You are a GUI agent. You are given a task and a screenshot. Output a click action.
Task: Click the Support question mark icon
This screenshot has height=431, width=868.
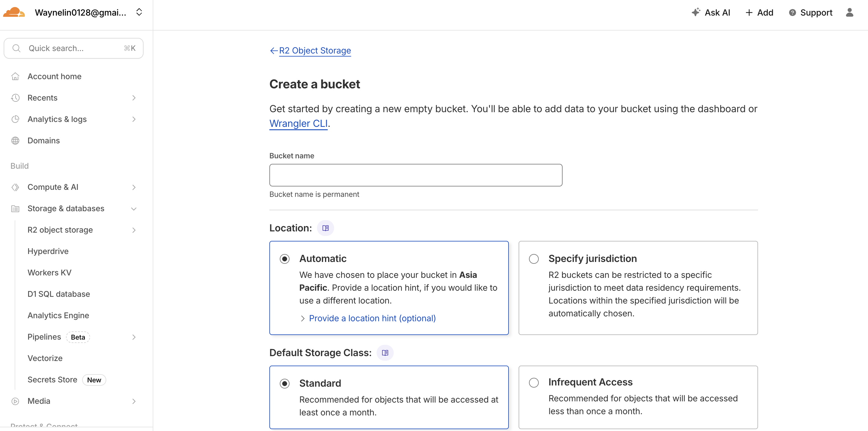pos(792,13)
